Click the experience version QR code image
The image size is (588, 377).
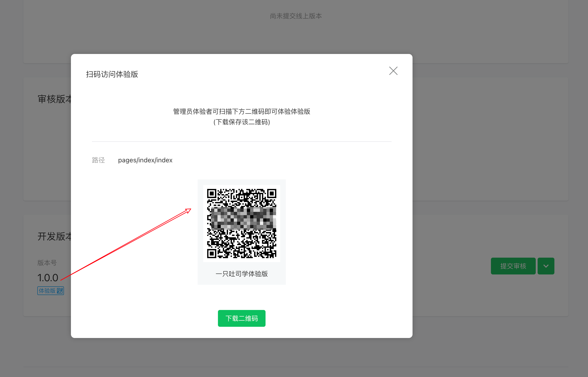click(241, 224)
